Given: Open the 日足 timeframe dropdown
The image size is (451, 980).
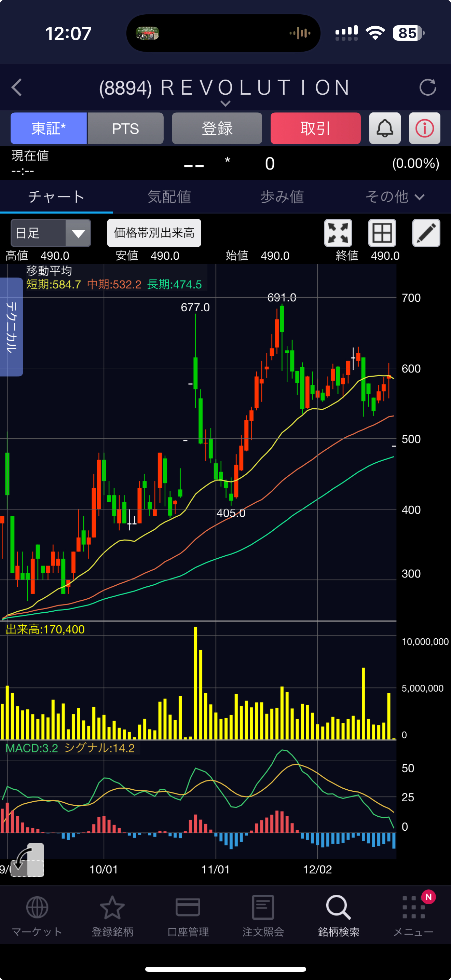Looking at the screenshot, I should [51, 233].
